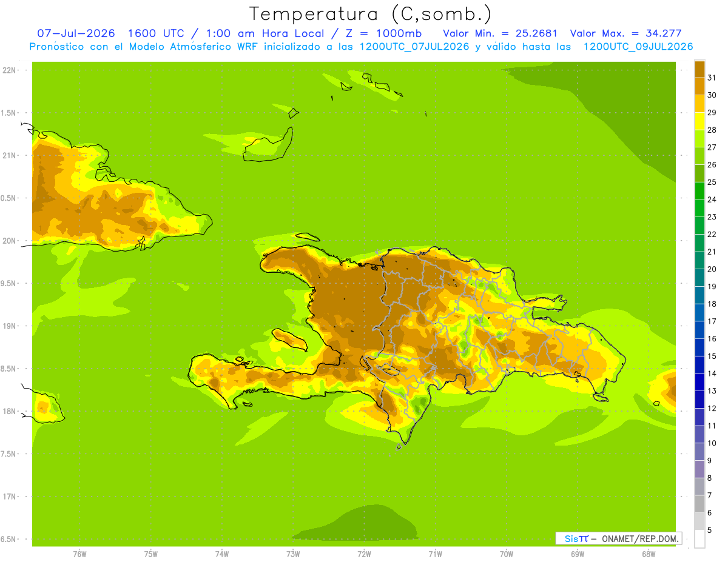
Task: Click the date text "07-Jul-2026"
Action: click(76, 33)
